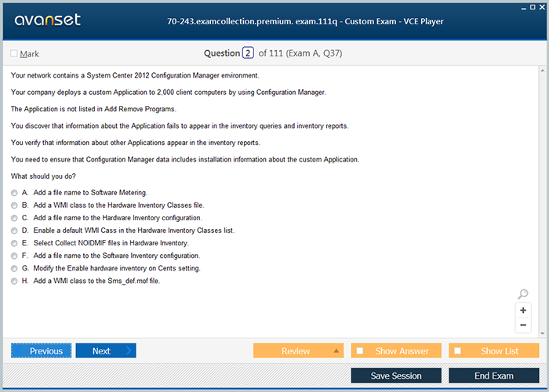Screen dimensions: 549x392
Task: Click End Exam
Action: pos(493,376)
